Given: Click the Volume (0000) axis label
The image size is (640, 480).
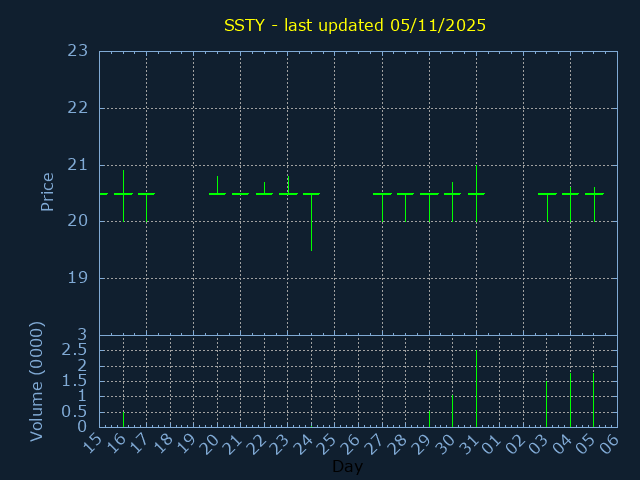Looking at the screenshot, I should coord(37,381).
